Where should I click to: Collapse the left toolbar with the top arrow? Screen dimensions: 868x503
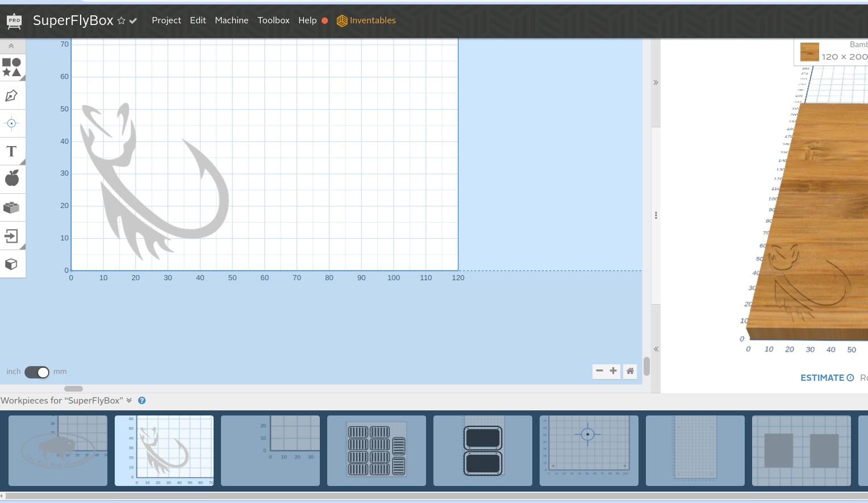tap(12, 46)
